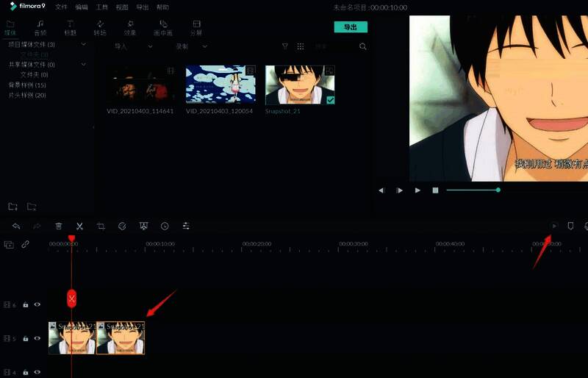588x378 pixels.
Task: Select the Snapshot_21 media thumbnail
Action: [x=300, y=85]
